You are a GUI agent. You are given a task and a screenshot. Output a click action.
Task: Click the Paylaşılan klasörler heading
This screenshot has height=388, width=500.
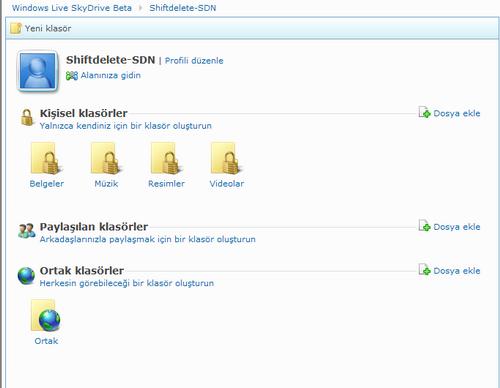click(94, 227)
